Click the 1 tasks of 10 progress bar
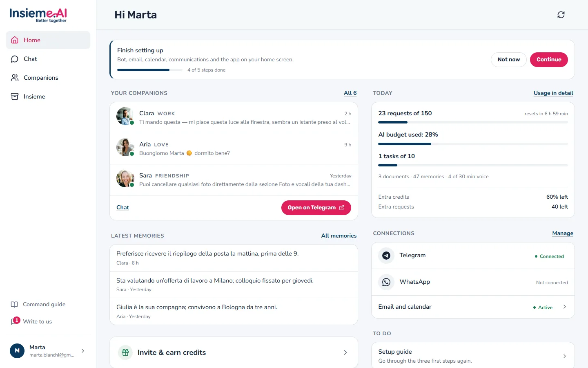588x368 pixels. coord(473,165)
